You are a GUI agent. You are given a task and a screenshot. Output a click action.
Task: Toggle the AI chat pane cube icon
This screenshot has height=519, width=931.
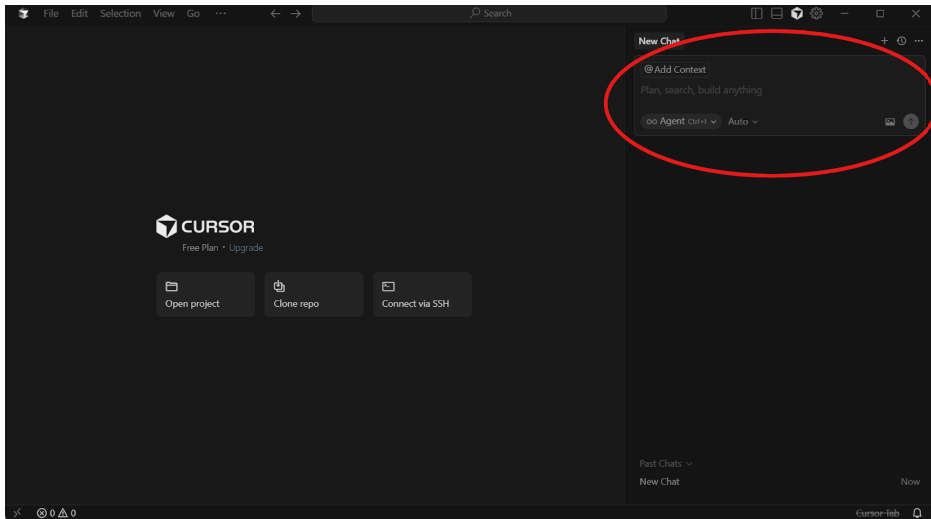pos(797,13)
